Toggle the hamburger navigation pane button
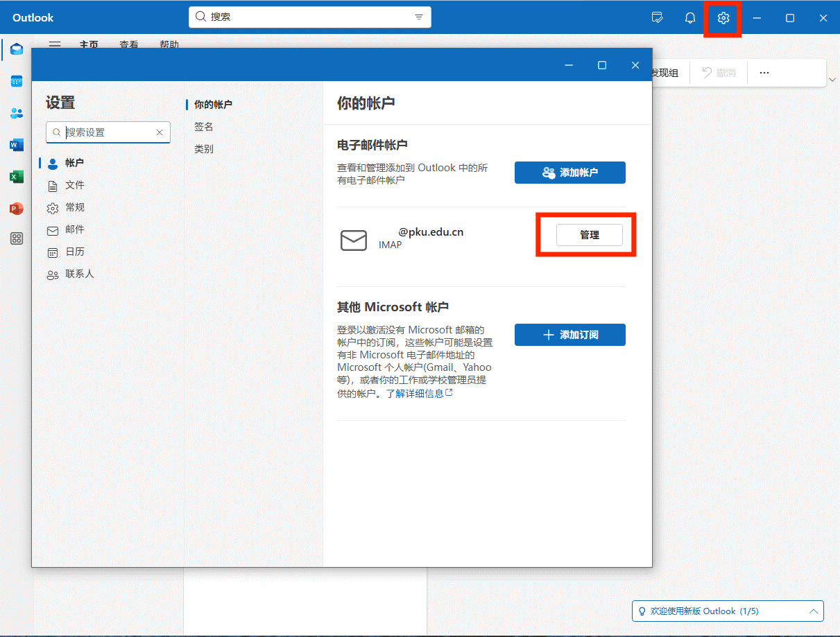Screen dimensions: 840x637 click(55, 44)
